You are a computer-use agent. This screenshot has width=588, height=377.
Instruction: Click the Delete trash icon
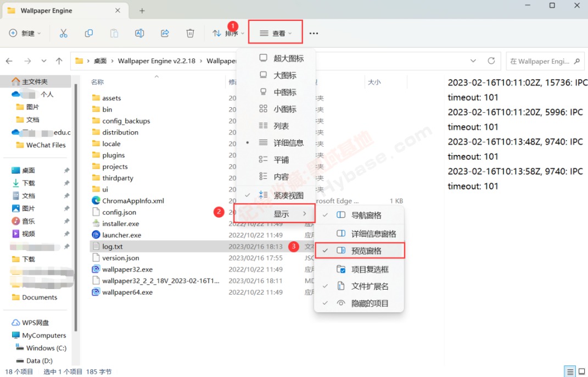pyautogui.click(x=190, y=34)
